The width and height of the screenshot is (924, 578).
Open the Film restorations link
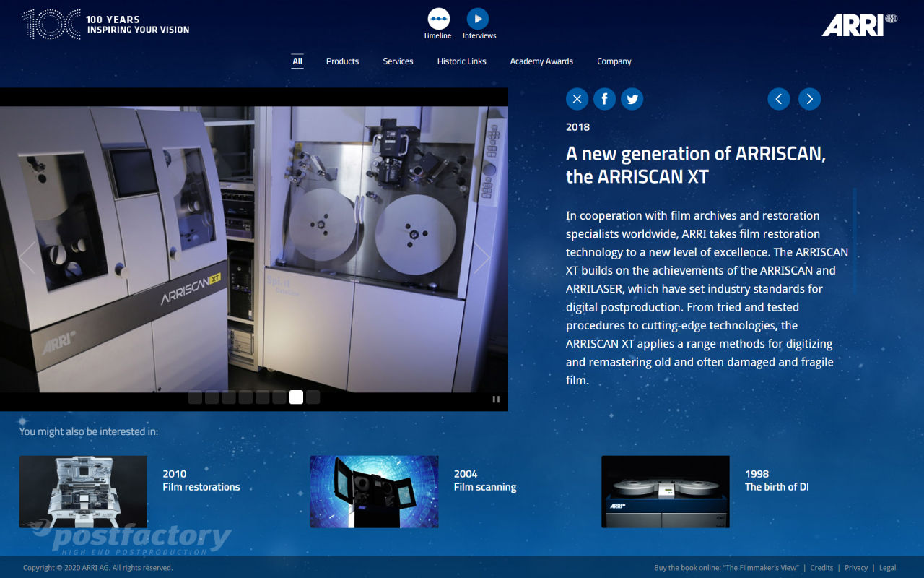(201, 487)
